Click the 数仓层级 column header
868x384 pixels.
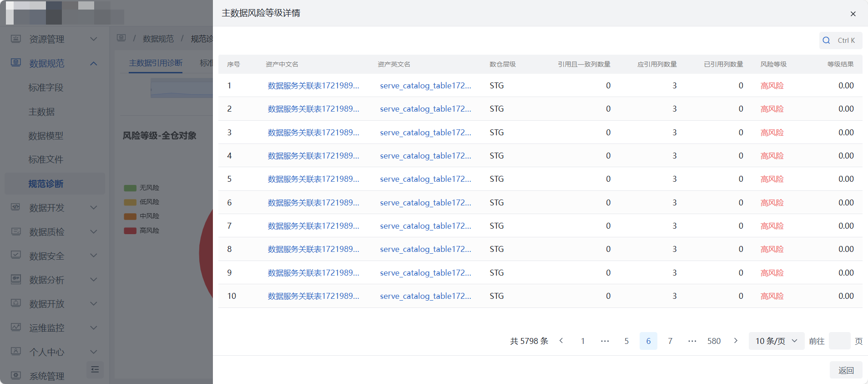point(503,64)
